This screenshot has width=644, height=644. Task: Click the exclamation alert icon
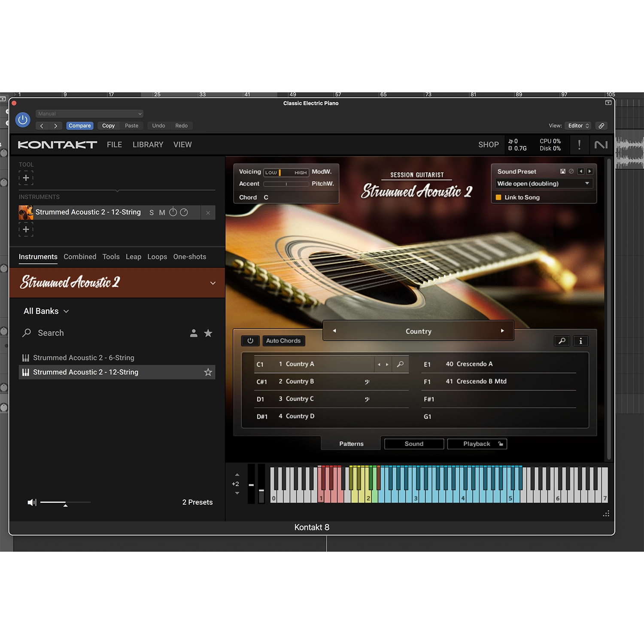point(579,145)
